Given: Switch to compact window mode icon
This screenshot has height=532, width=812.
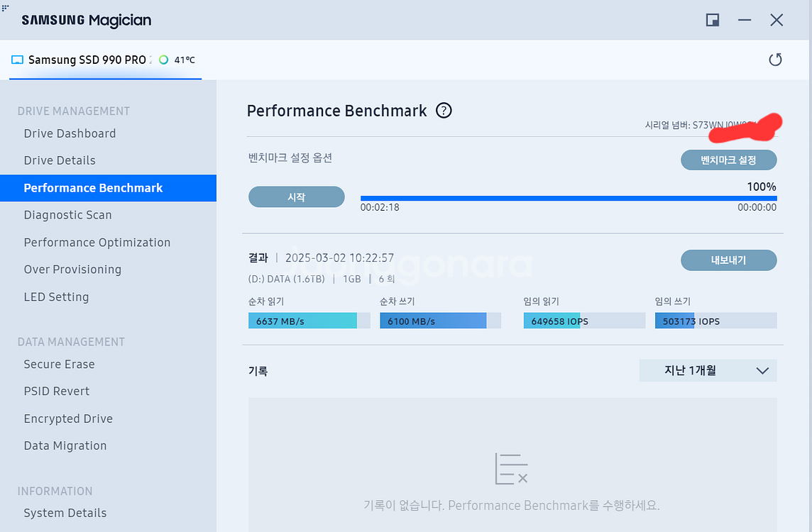Looking at the screenshot, I should point(713,20).
